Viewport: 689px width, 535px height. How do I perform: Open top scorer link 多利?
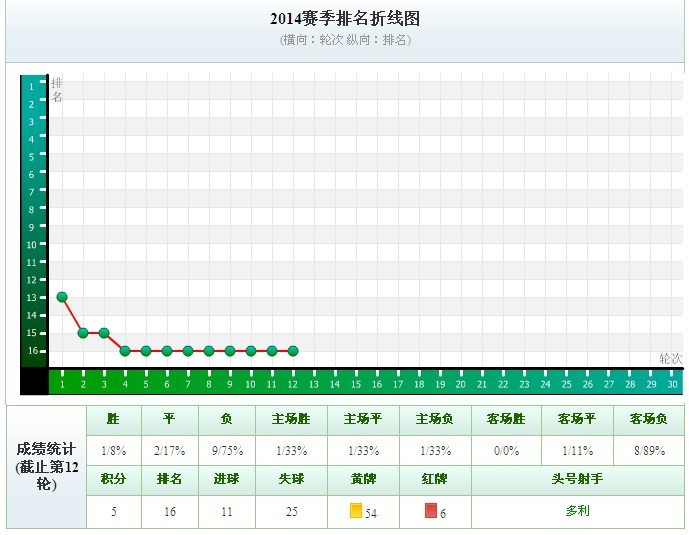(577, 511)
